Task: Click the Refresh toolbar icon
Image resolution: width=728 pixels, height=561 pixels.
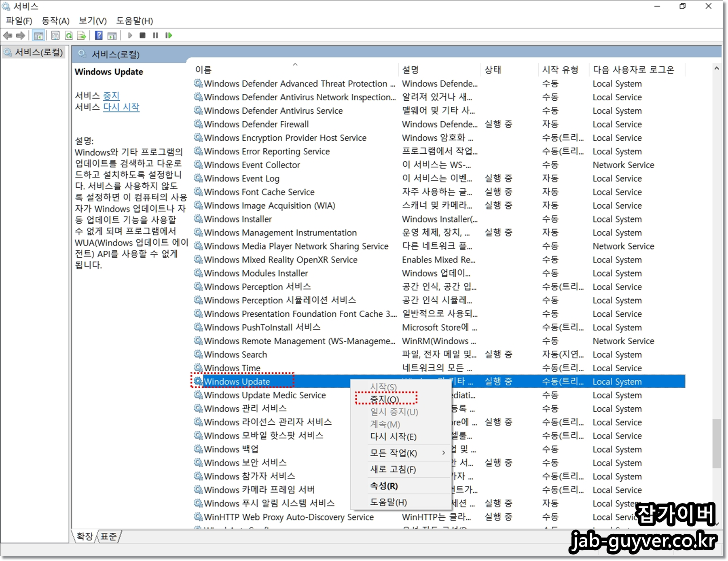Action: coord(69,36)
